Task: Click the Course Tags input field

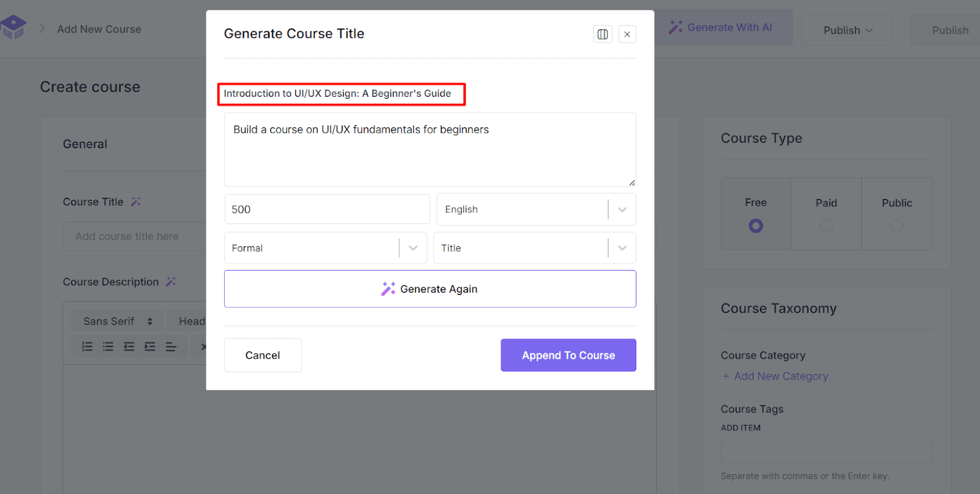Action: point(826,452)
